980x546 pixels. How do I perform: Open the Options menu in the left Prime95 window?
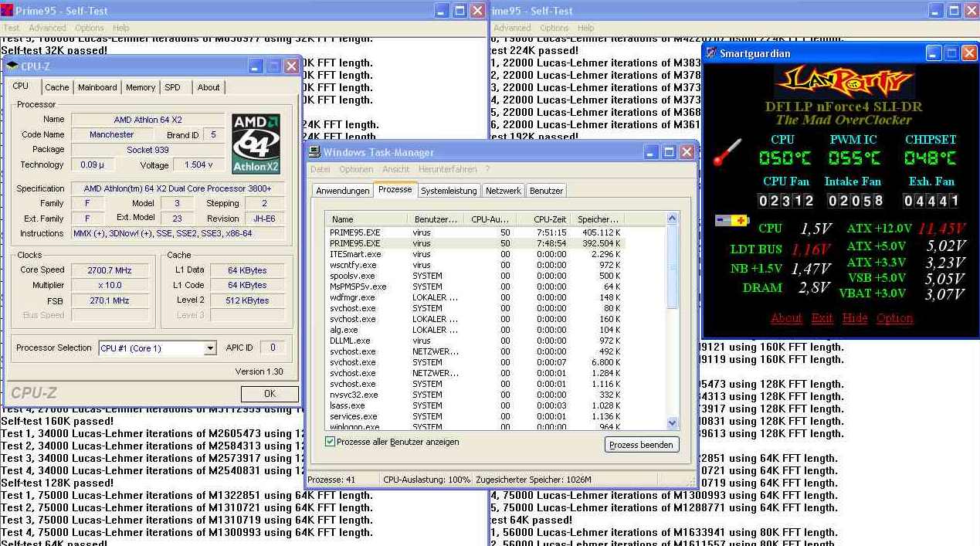pos(90,28)
